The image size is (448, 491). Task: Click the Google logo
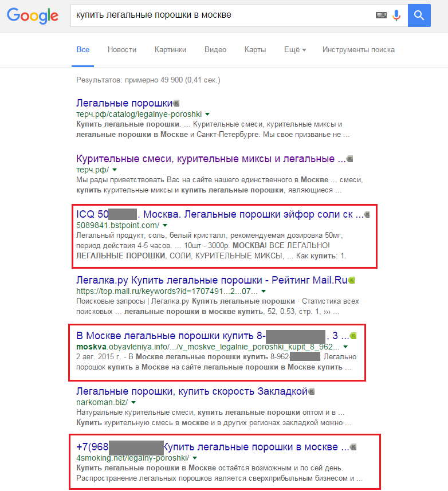click(33, 15)
